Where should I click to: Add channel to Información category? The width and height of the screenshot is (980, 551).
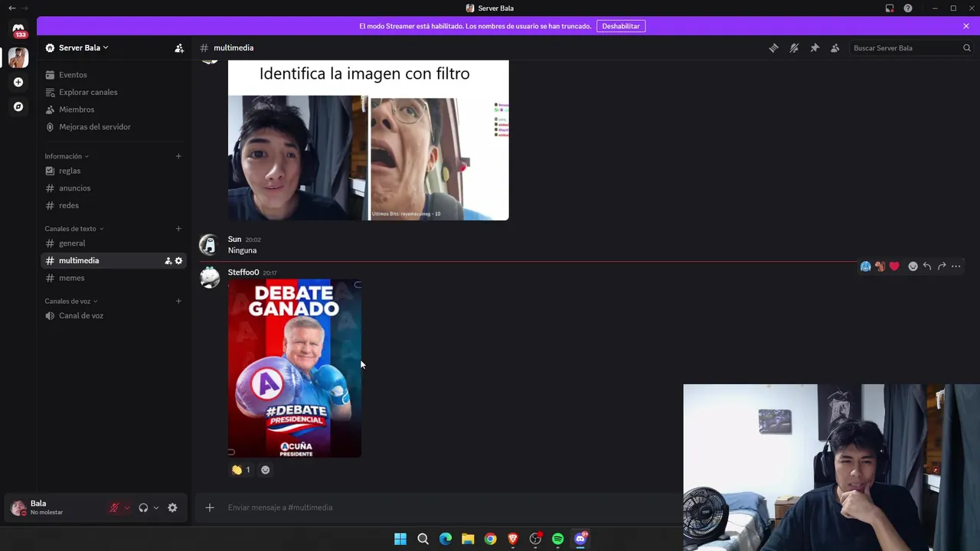(178, 156)
